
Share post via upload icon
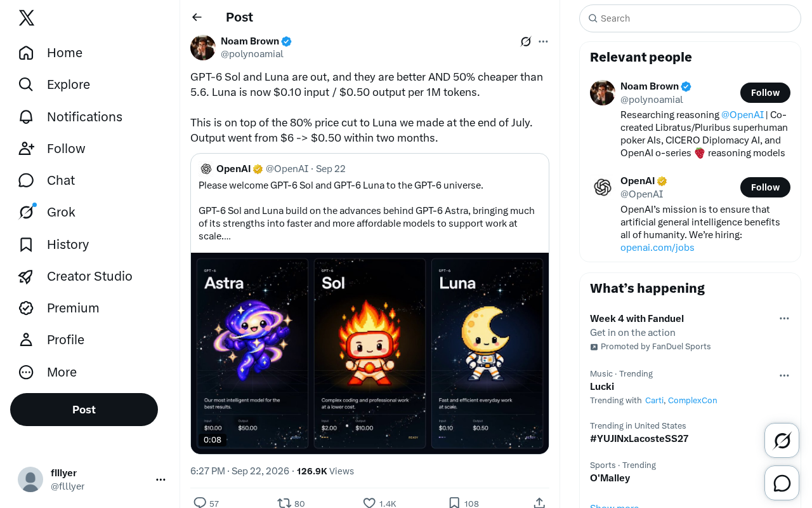pyautogui.click(x=539, y=503)
